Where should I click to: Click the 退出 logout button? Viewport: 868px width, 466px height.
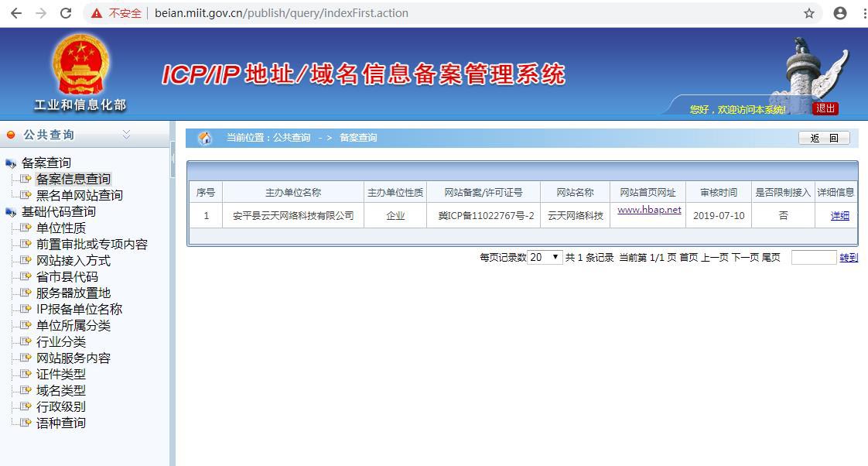point(825,108)
